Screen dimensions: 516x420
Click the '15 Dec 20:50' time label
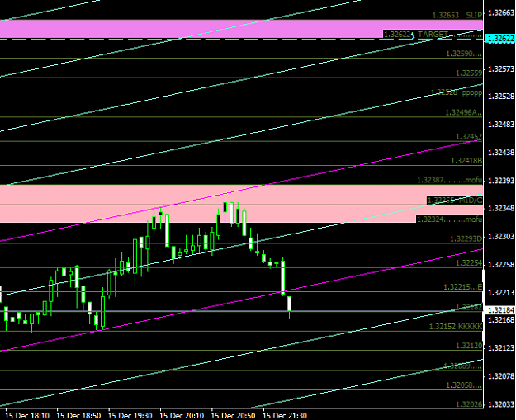233,416
